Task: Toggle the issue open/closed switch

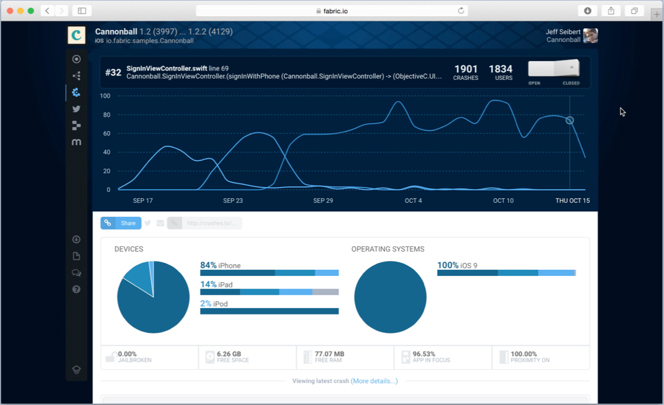Action: click(554, 68)
